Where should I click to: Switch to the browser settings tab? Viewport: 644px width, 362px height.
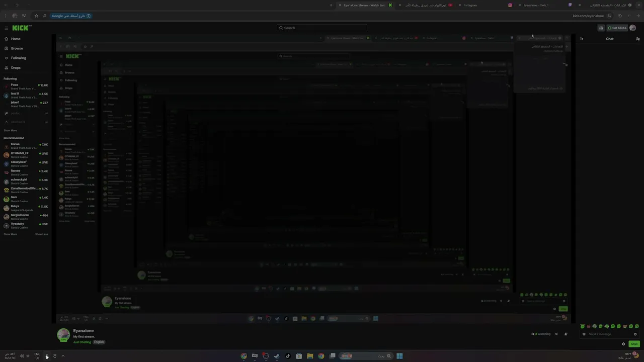click(605, 5)
